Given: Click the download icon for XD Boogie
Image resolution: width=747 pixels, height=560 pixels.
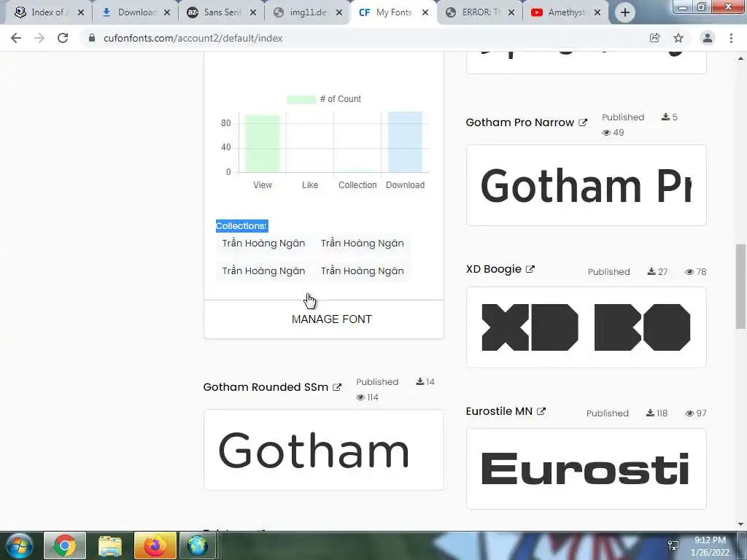Looking at the screenshot, I should coord(651,271).
